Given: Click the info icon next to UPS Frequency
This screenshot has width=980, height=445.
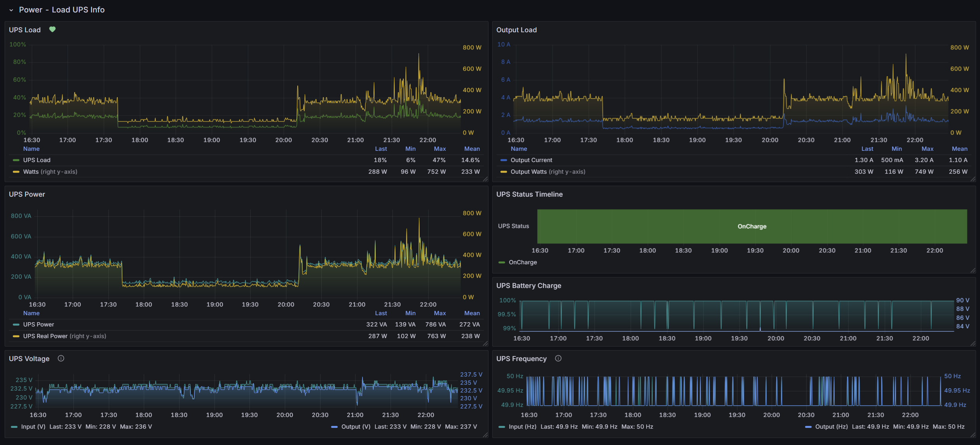Looking at the screenshot, I should (x=558, y=358).
